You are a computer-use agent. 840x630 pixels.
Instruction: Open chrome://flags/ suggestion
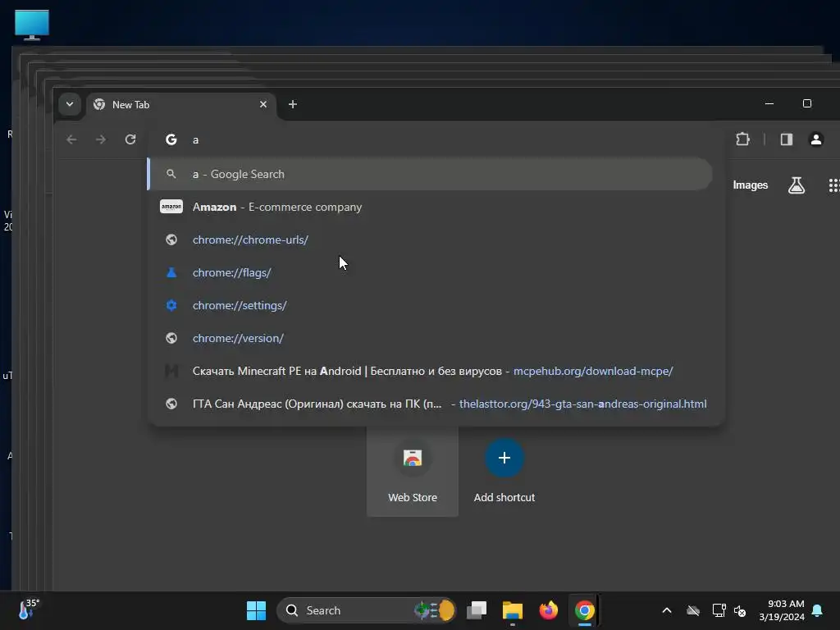pyautogui.click(x=430, y=272)
